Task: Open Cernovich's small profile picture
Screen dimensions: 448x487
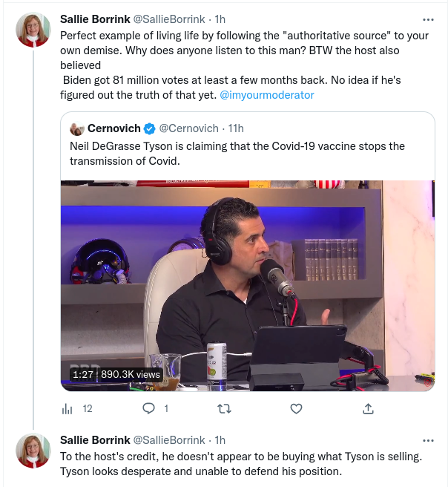Action: click(x=76, y=128)
